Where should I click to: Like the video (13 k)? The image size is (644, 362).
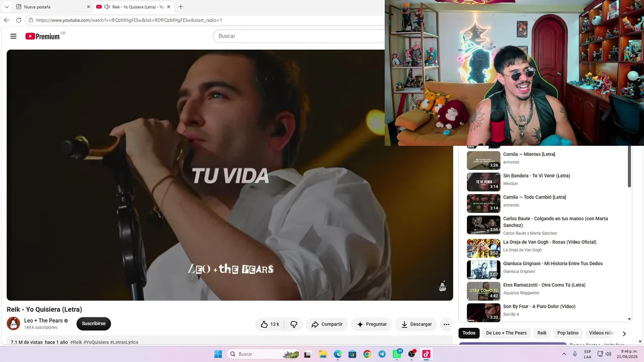[270, 324]
